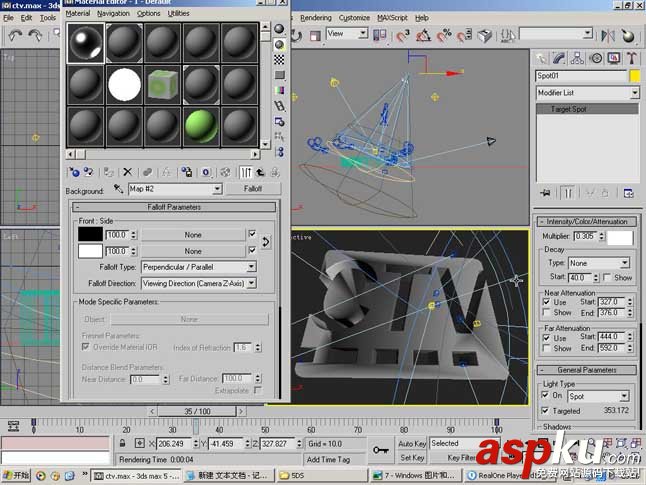Open the Rendering menu
This screenshot has width=646, height=485.
pyautogui.click(x=316, y=18)
